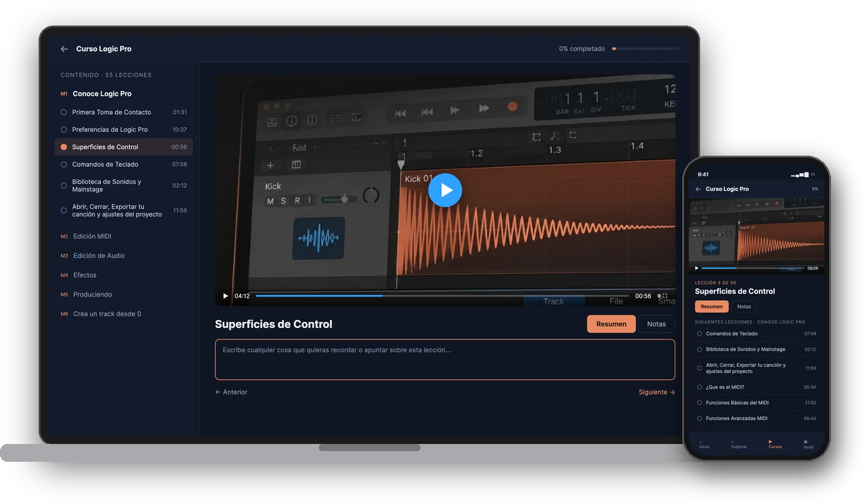This screenshot has width=866, height=504.
Task: Tap the back arrow on the phone header
Action: (698, 189)
